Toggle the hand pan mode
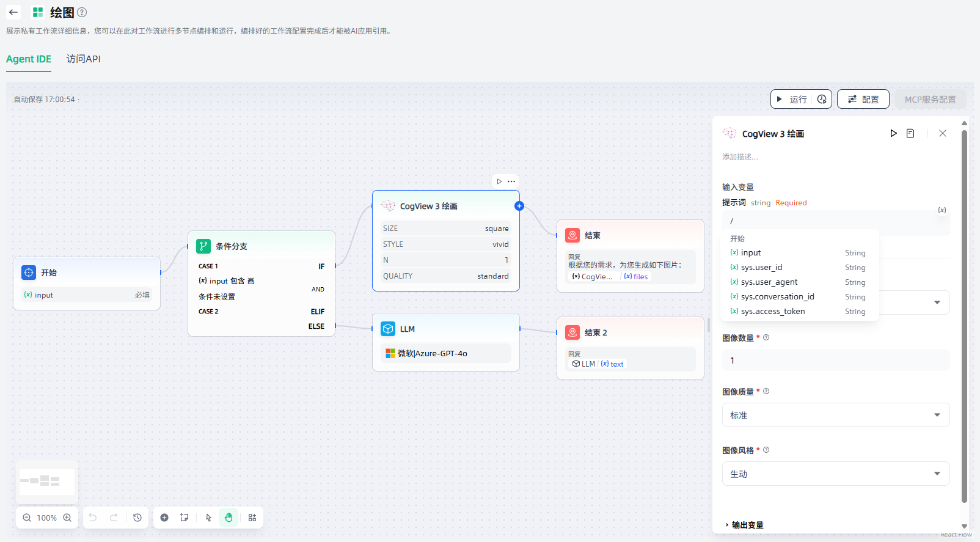The height and width of the screenshot is (542, 980). 229,518
